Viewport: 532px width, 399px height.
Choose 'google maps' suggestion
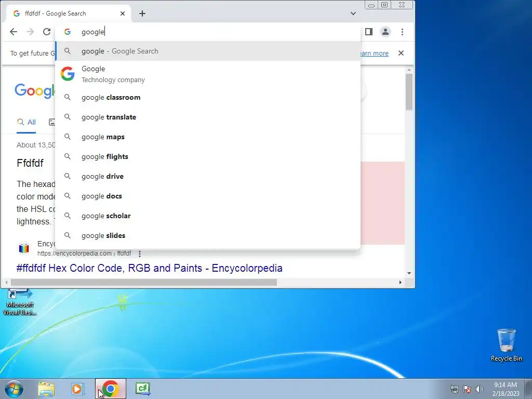coord(208,137)
